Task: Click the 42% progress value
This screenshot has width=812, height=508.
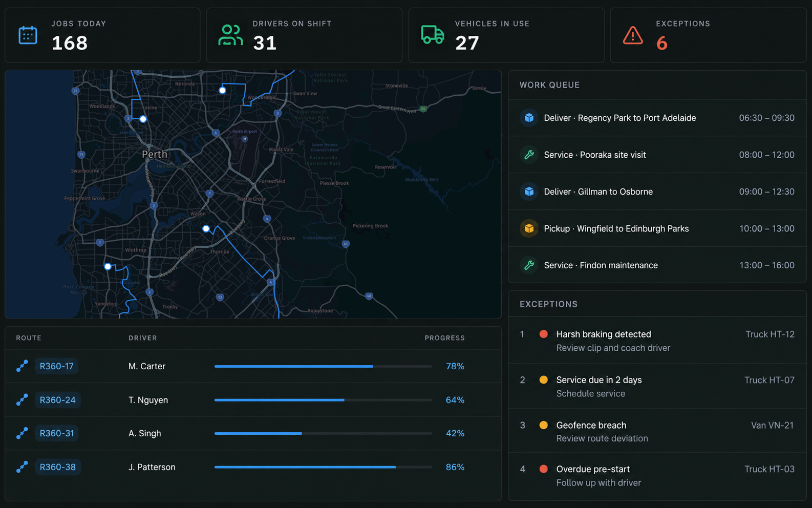Action: [455, 433]
